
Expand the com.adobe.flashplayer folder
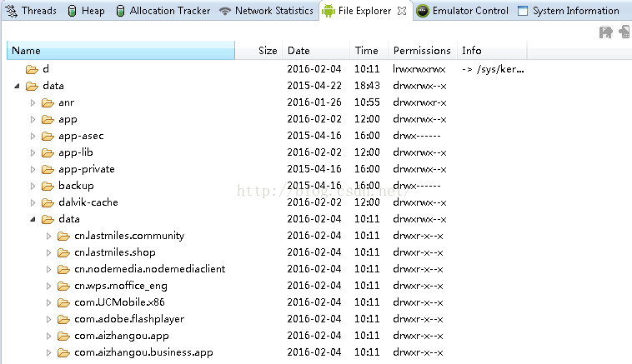tap(48, 319)
